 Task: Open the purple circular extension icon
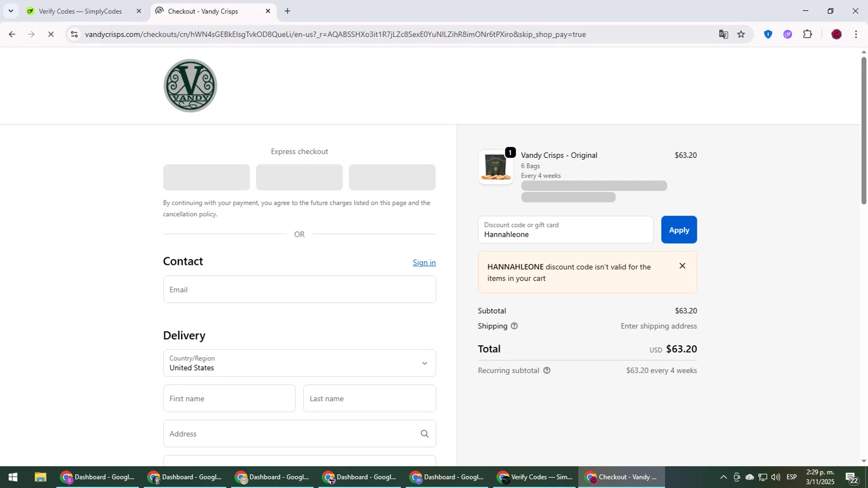788,35
